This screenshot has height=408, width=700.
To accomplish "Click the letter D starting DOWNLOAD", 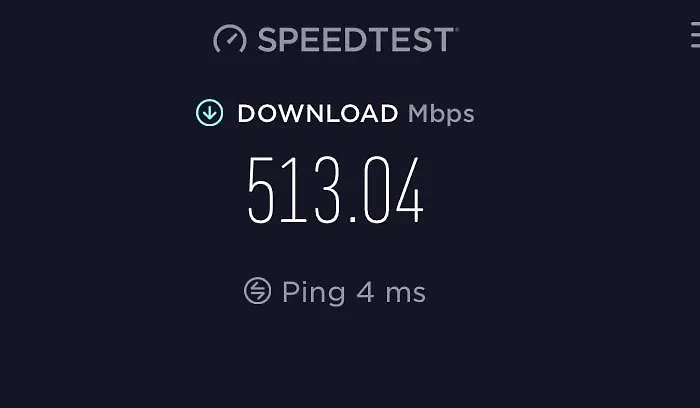I will click(x=246, y=113).
